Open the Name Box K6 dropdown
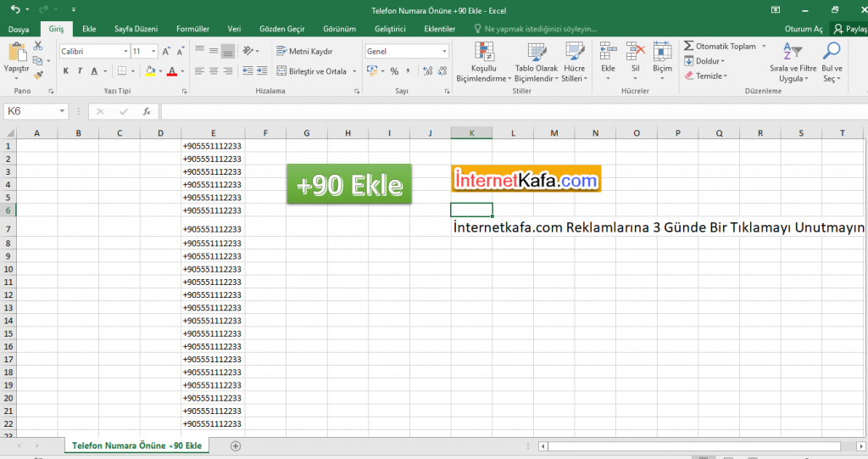This screenshot has width=868, height=459. click(62, 111)
